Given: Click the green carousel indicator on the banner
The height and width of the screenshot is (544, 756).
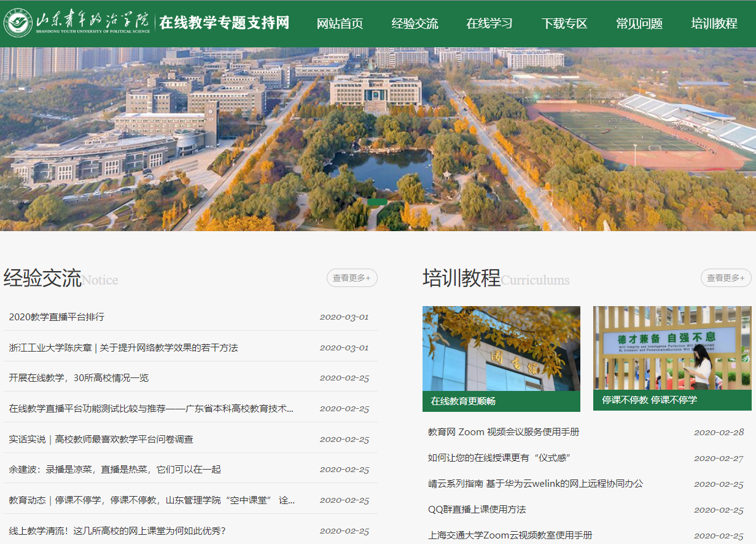Looking at the screenshot, I should click(x=377, y=202).
